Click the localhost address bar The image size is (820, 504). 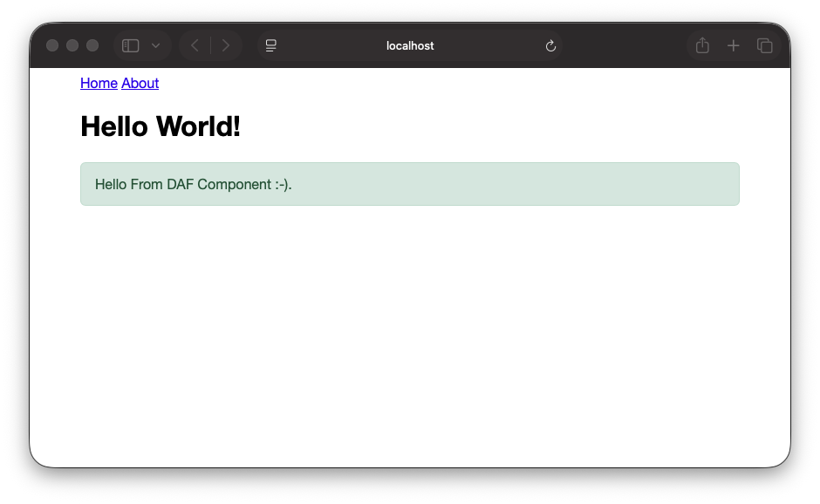coord(410,45)
